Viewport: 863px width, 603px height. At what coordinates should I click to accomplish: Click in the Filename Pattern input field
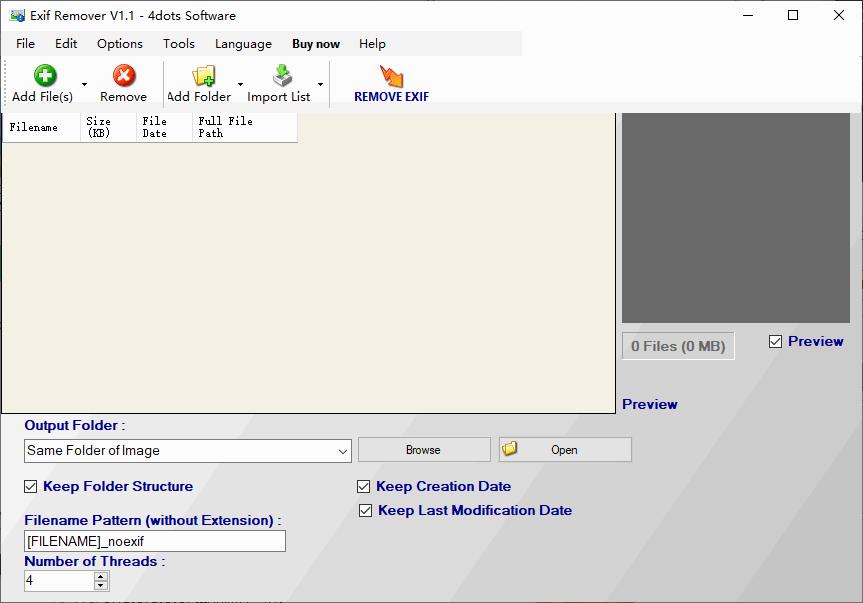coord(155,541)
